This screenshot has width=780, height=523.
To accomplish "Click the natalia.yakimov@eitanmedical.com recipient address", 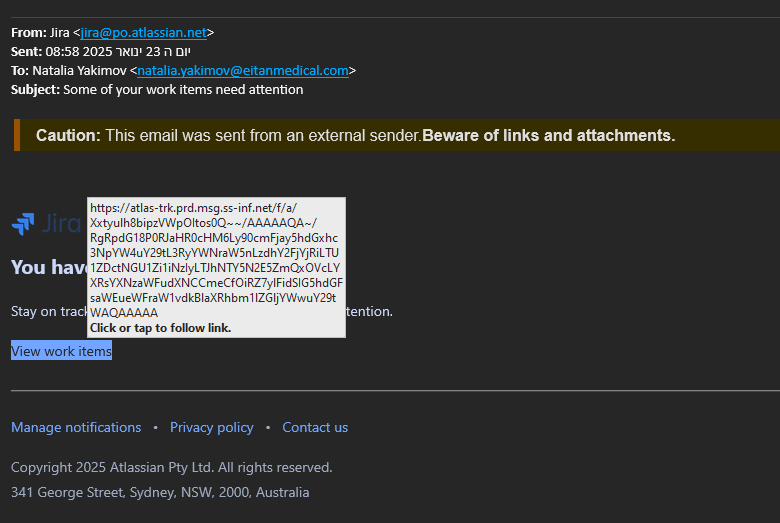I will click(243, 71).
